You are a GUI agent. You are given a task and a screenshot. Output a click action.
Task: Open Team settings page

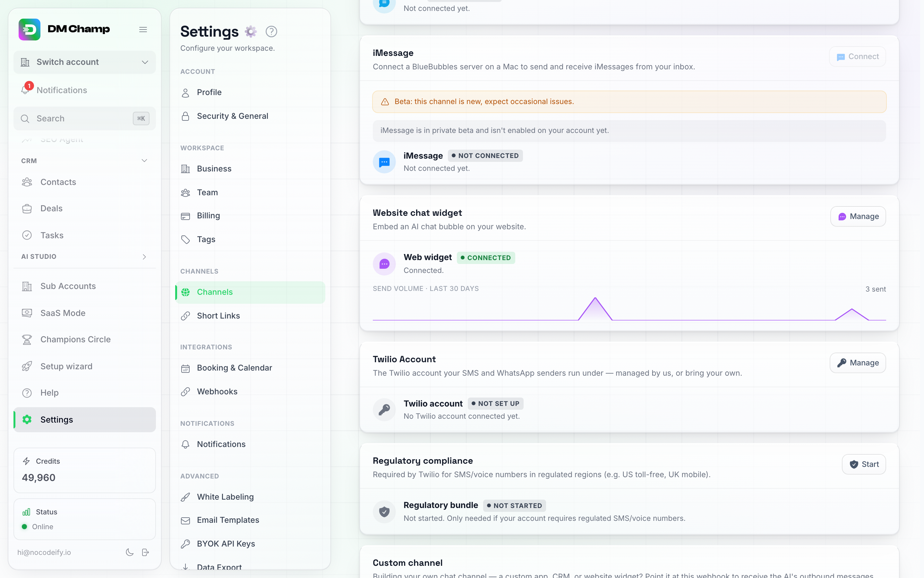pos(250,193)
